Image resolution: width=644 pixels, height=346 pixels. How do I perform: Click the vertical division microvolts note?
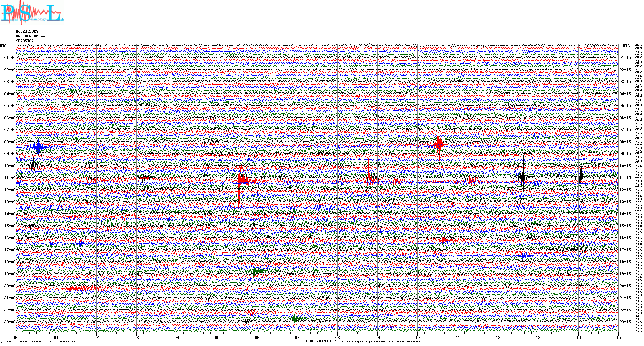[41, 342]
